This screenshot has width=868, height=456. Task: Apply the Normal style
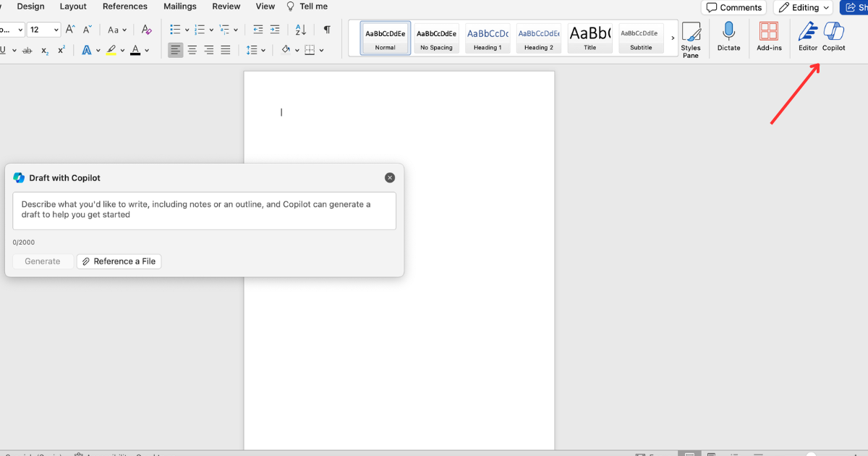[386, 38]
